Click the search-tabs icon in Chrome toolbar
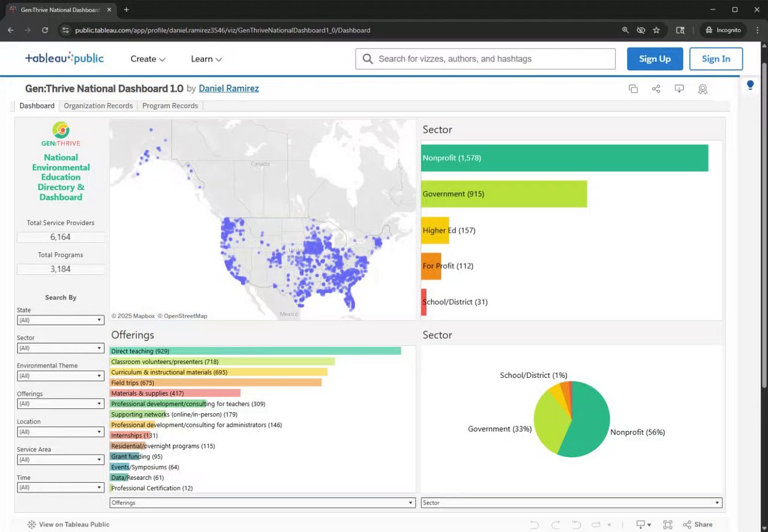This screenshot has height=532, width=768. [x=680, y=30]
